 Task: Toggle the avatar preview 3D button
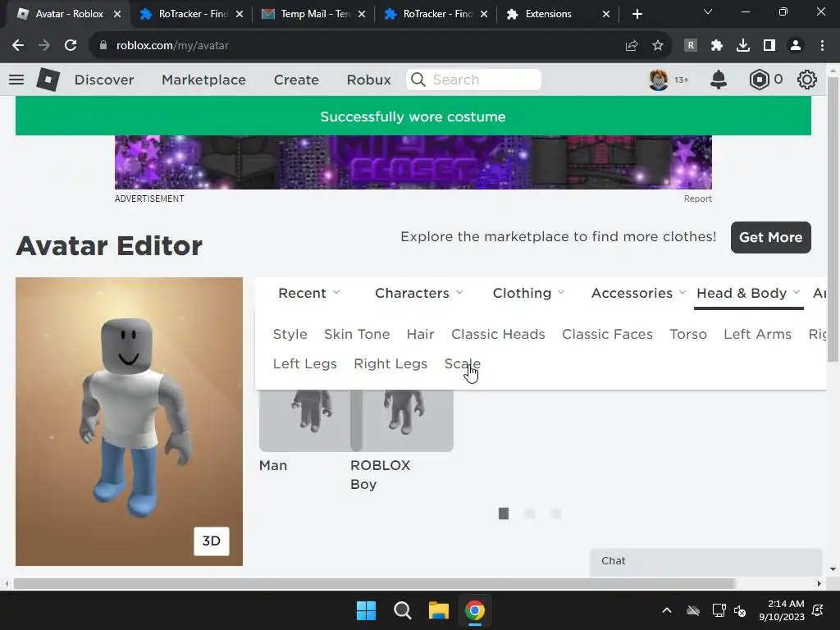pos(211,541)
